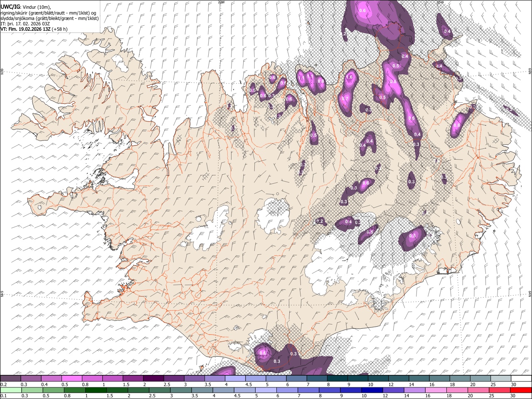Click the bright pink 0.5 swatch, upper snow legend

pyautogui.click(x=72, y=378)
